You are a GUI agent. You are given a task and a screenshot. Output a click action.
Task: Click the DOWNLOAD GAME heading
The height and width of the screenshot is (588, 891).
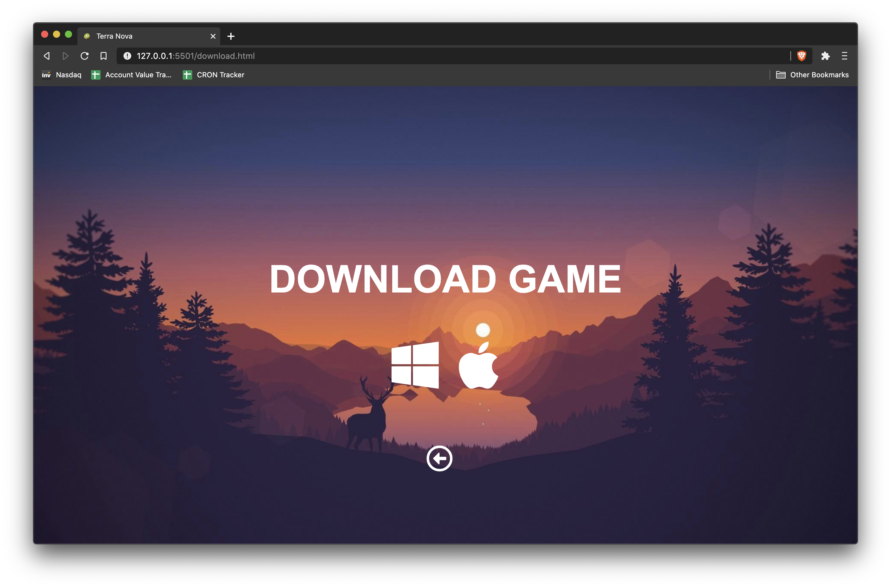pyautogui.click(x=445, y=279)
